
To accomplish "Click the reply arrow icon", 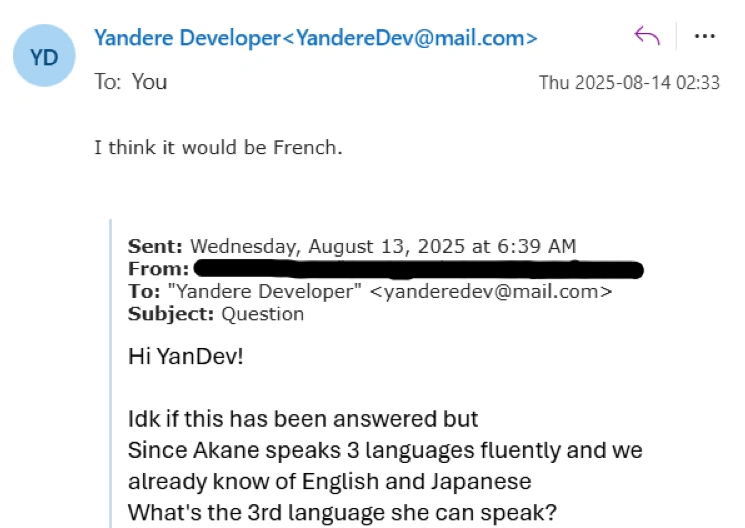I will tap(647, 37).
